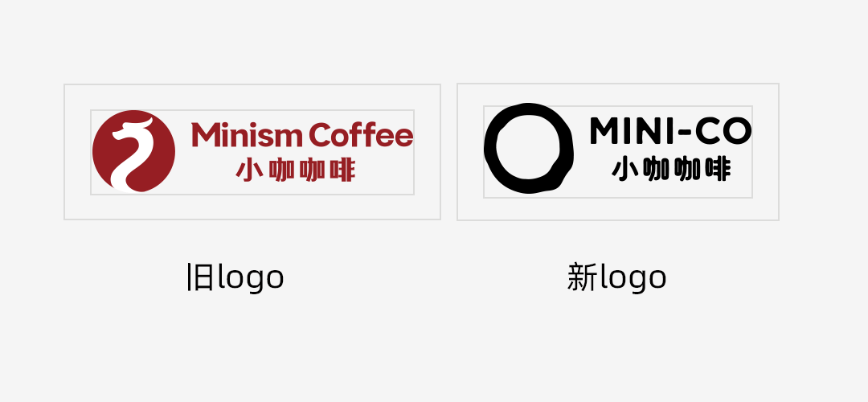This screenshot has width=868, height=402.
Task: Select the word "Coffee" in old logo
Action: point(362,134)
